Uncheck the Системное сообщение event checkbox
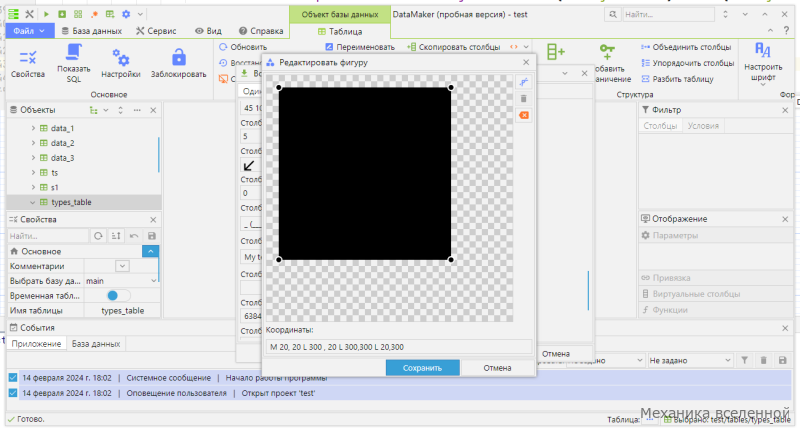Viewport: 800px width, 431px height. (13, 378)
